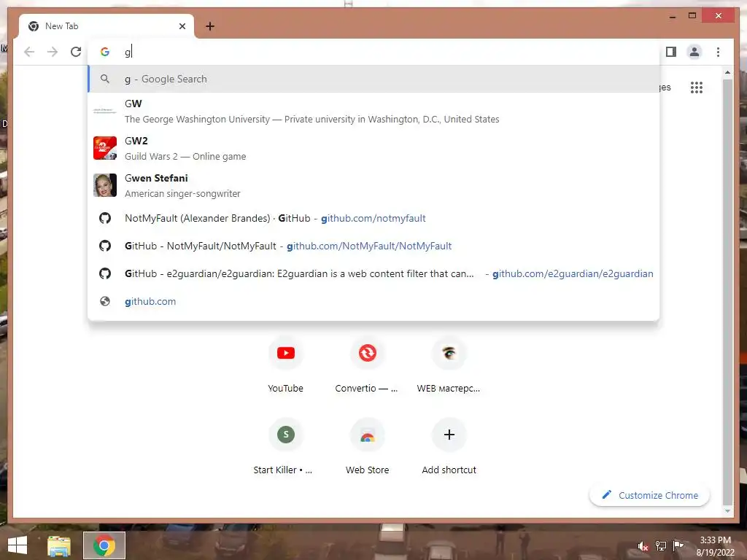Click the Forward navigation arrow
The width and height of the screenshot is (747, 560).
[53, 52]
